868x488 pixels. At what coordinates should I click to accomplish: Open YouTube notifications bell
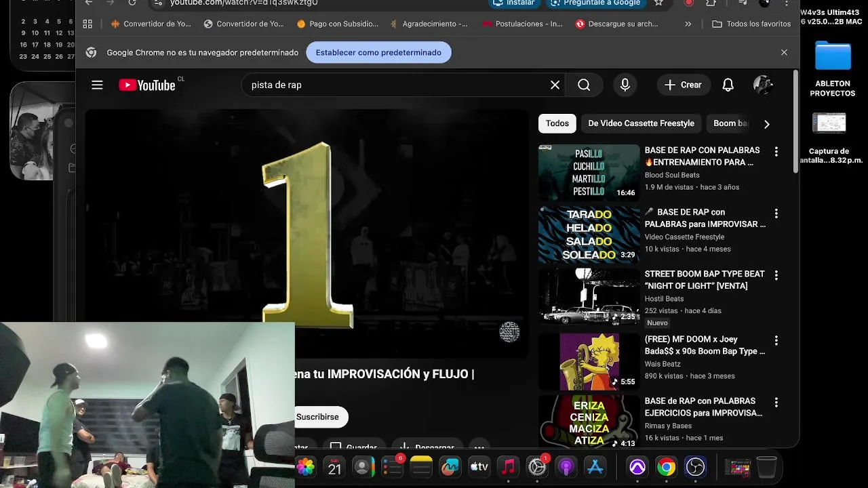point(728,85)
